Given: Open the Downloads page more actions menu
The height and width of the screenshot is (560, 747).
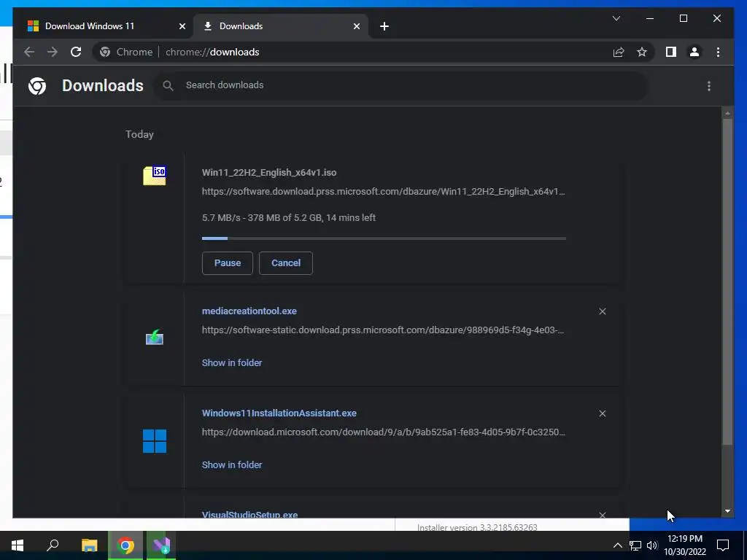Looking at the screenshot, I should click(x=709, y=86).
